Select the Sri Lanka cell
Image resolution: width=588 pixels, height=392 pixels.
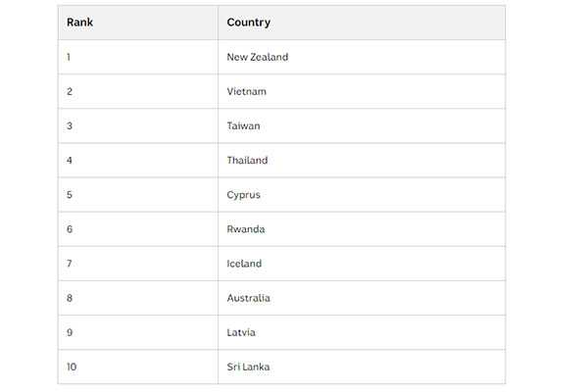[248, 367]
